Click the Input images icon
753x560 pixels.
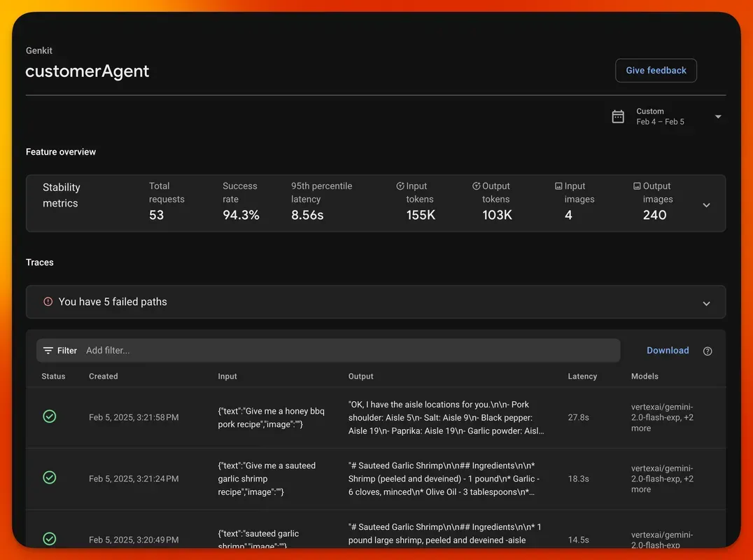pos(558,186)
